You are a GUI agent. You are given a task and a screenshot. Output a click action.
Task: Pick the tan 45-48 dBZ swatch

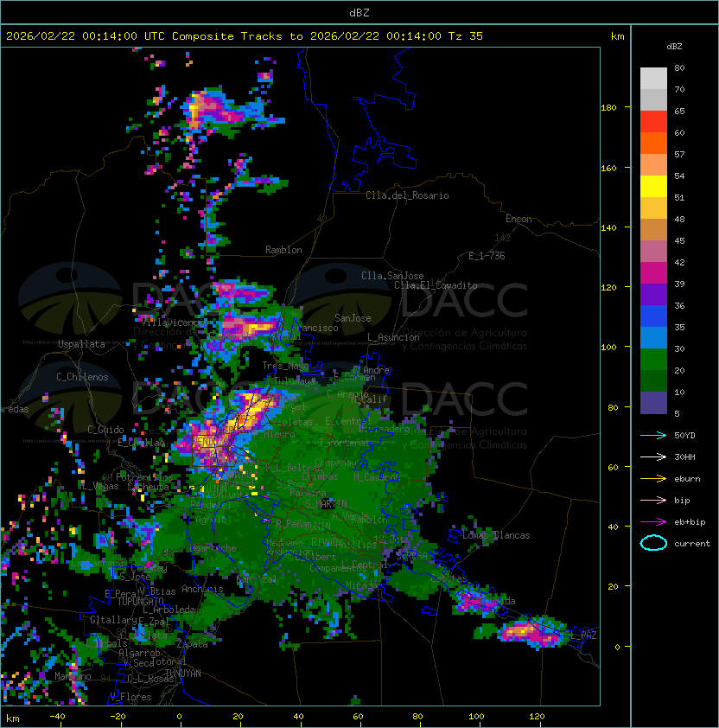[653, 229]
